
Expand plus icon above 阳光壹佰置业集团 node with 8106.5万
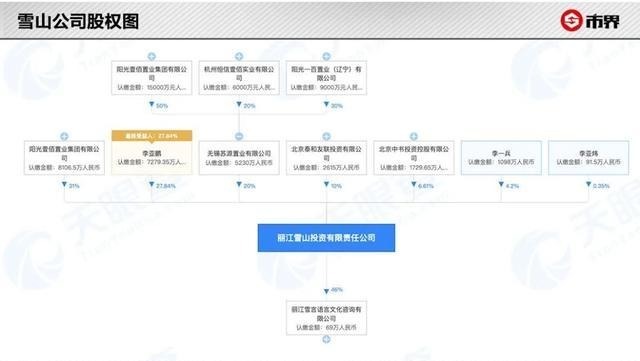[64, 136]
